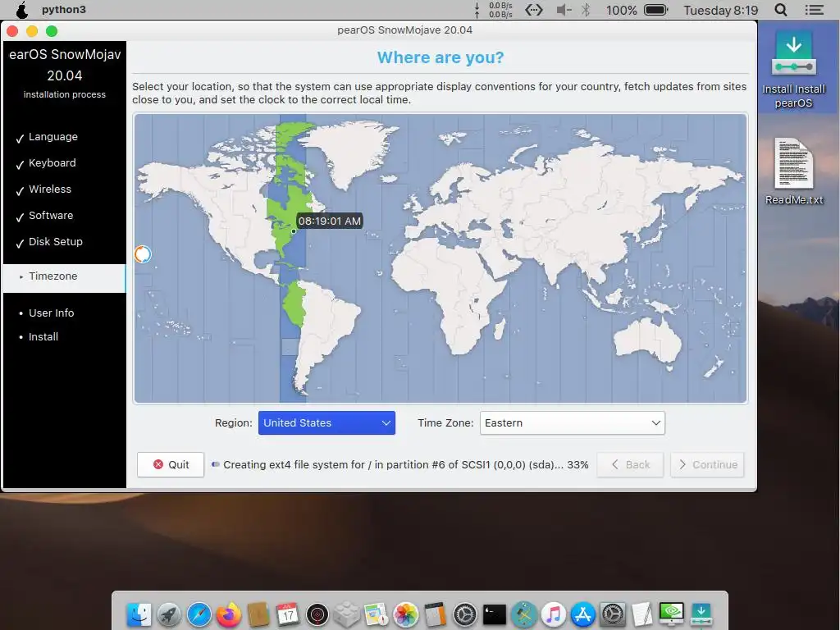Open the black circular target icon in dock
The height and width of the screenshot is (630, 840).
pyautogui.click(x=317, y=614)
